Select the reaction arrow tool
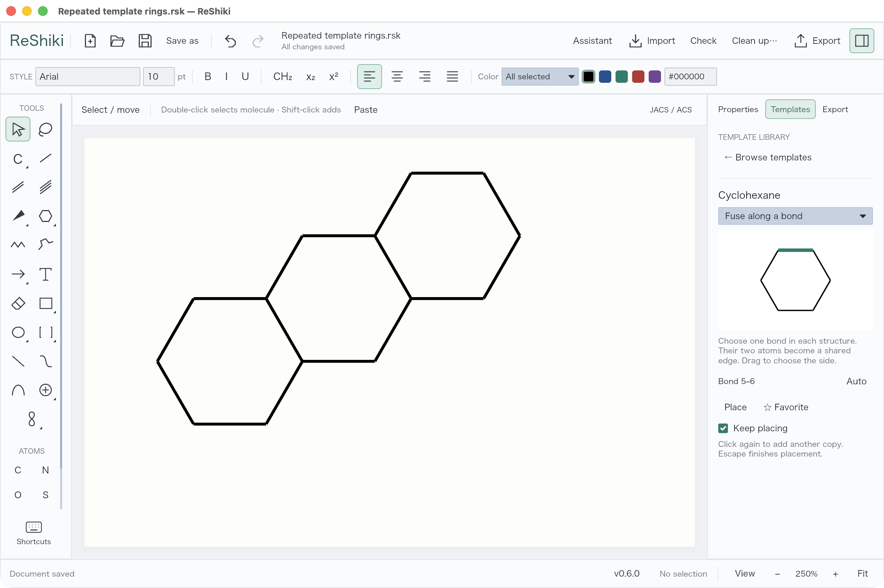 (x=18, y=274)
